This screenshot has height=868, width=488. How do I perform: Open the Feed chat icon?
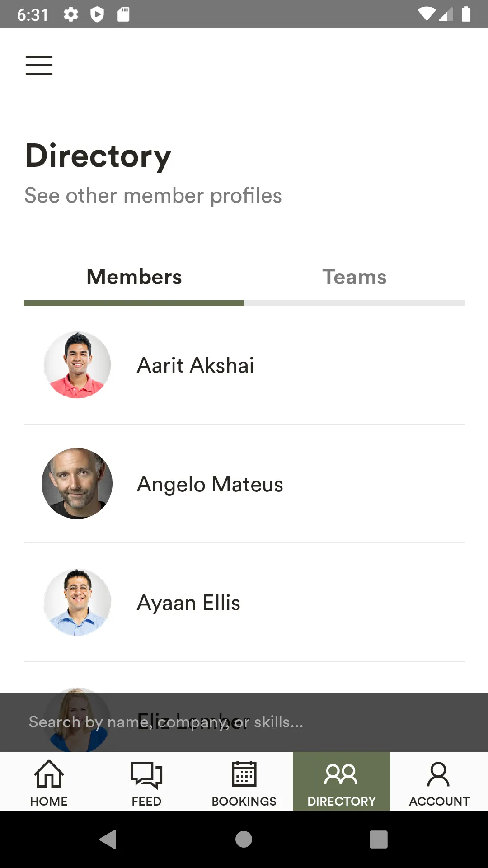[x=146, y=775]
